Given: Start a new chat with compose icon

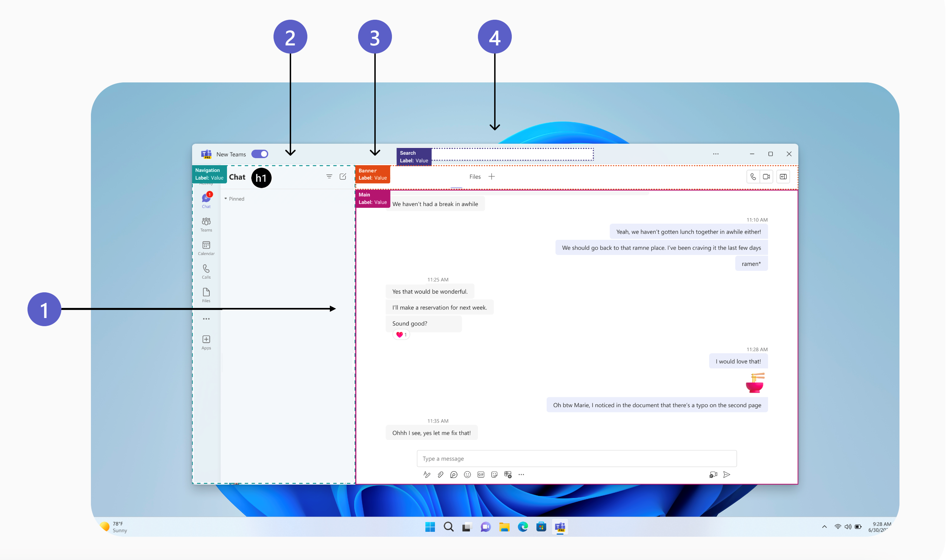Looking at the screenshot, I should [343, 177].
